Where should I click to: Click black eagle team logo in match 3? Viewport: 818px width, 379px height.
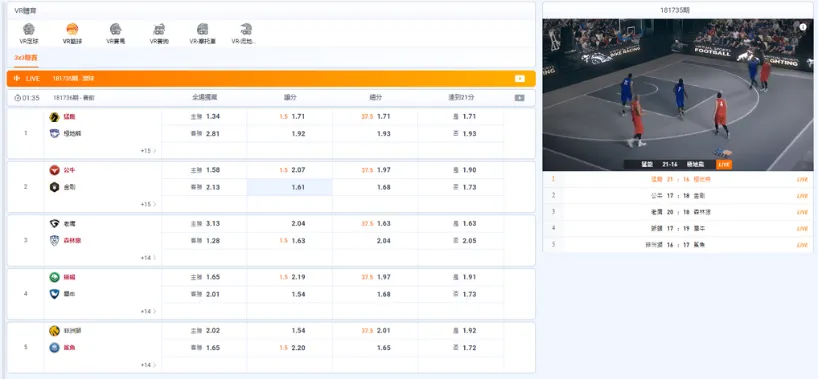(x=54, y=223)
